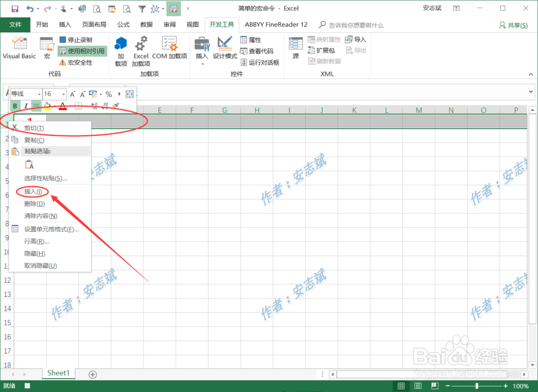Open accounting format dropdown arrow
This screenshot has width=538, height=392.
point(101,94)
